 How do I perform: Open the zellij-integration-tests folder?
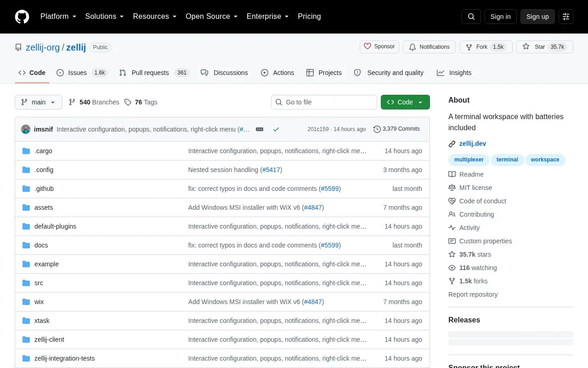[x=65, y=358]
